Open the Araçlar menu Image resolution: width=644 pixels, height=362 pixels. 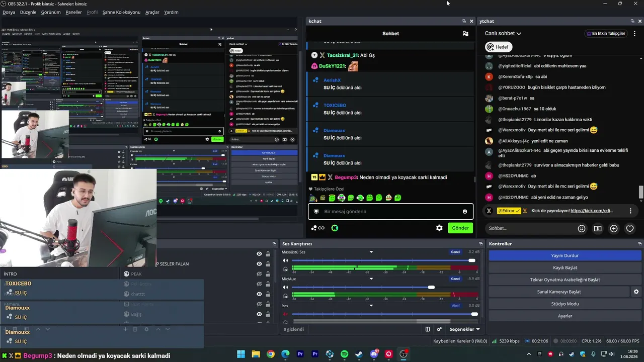click(x=152, y=12)
